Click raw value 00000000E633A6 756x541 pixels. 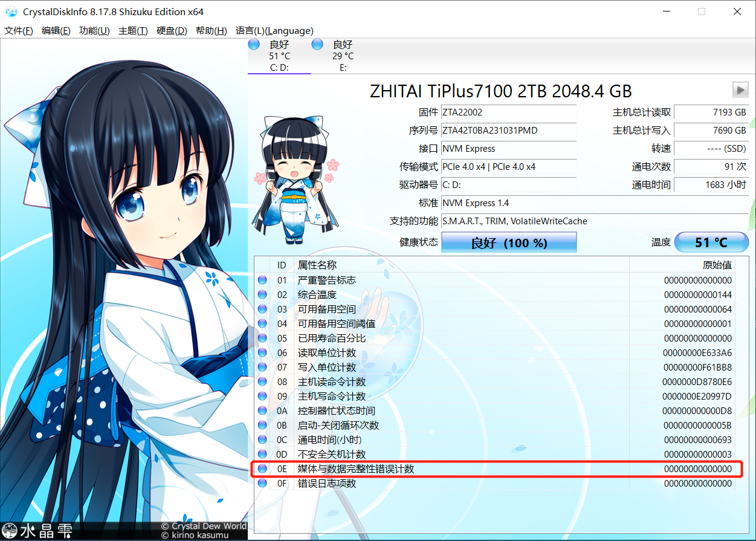point(698,352)
